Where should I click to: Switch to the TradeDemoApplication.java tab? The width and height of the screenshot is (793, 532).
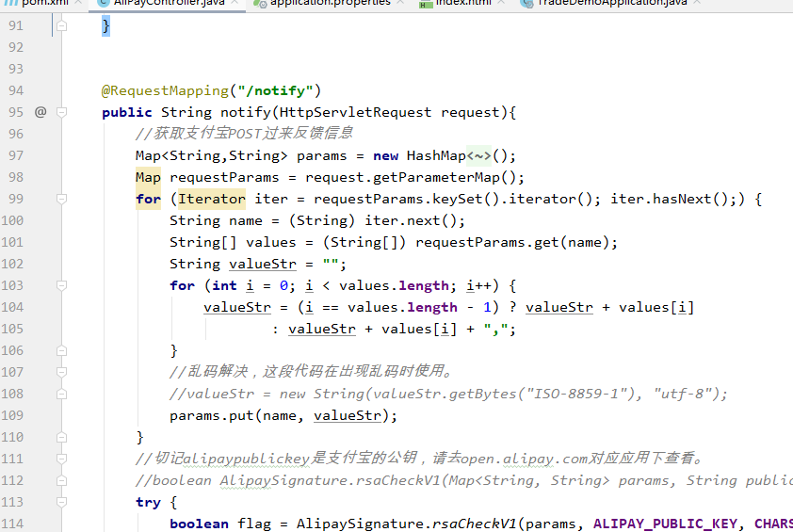611,3
